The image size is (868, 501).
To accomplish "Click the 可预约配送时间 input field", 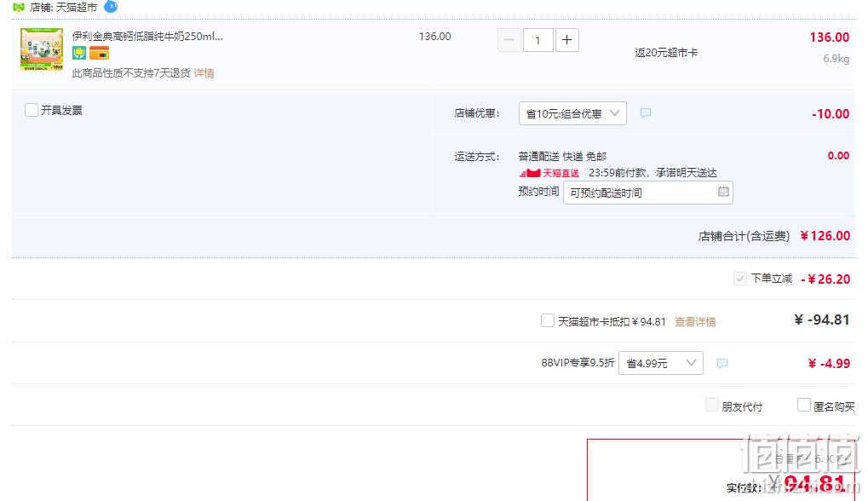I will click(647, 193).
